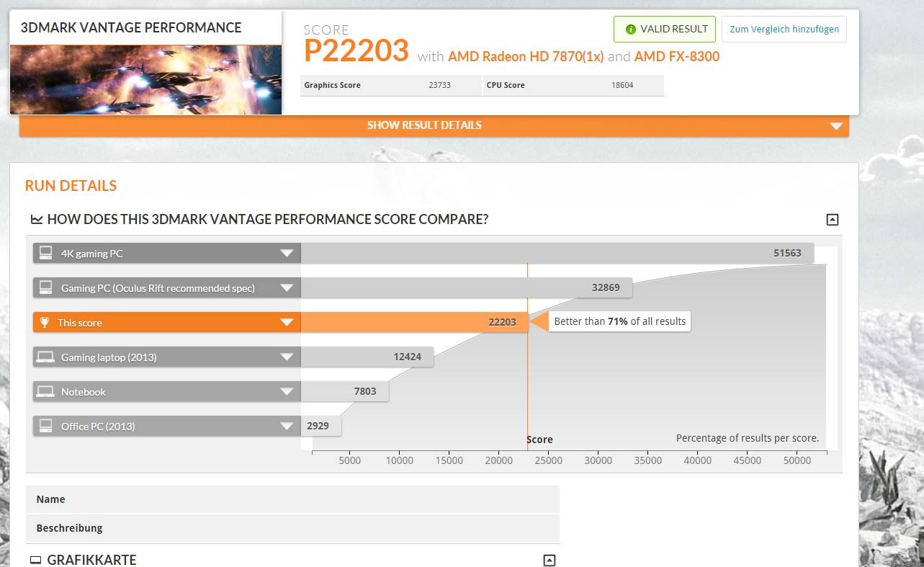Screen dimensions: 924x567
Task: Click the GRAFIKKARTE section heading
Action: coord(91,560)
